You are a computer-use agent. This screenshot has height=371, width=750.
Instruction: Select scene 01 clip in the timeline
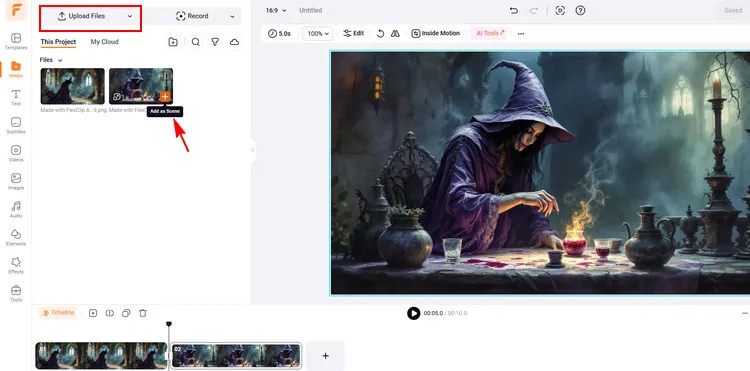[x=101, y=356]
